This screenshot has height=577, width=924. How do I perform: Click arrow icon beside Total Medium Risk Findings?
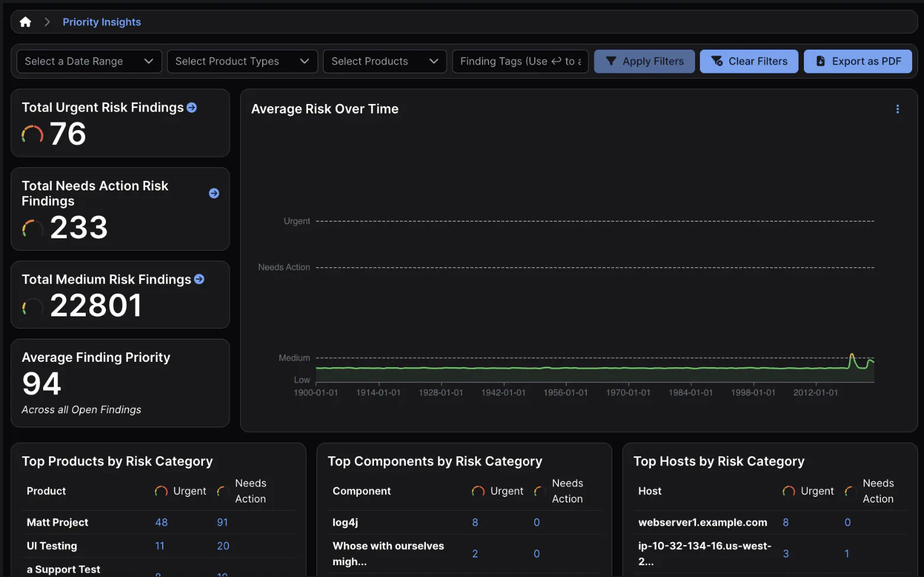tap(199, 279)
